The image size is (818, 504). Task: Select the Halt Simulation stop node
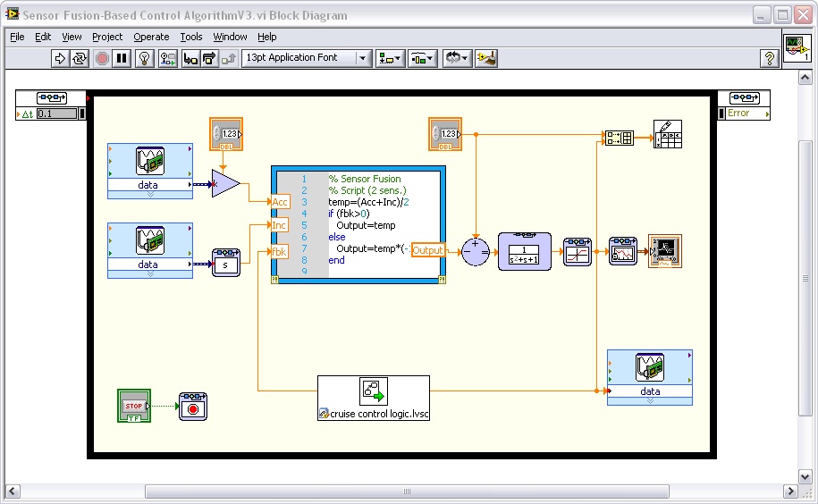pyautogui.click(x=193, y=407)
